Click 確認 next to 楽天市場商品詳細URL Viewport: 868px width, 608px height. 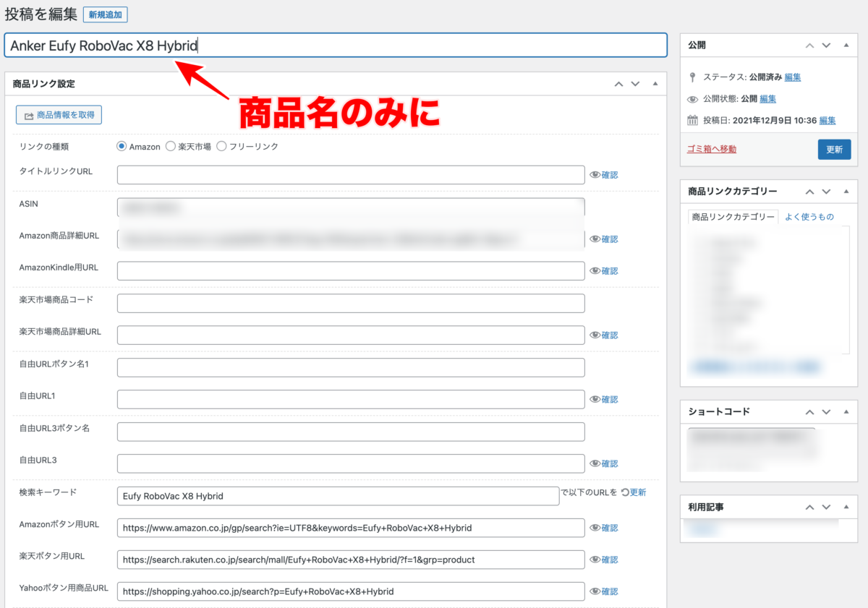point(604,335)
